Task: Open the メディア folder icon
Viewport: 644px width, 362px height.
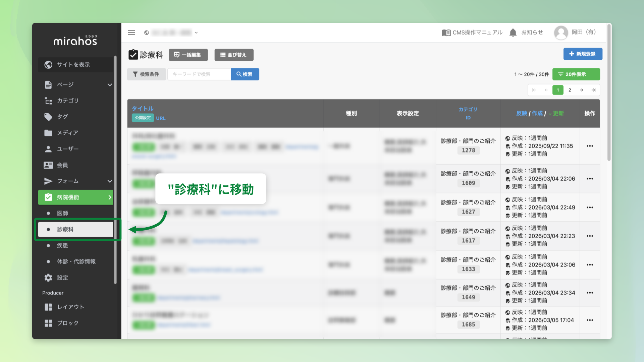Action: pos(48,133)
